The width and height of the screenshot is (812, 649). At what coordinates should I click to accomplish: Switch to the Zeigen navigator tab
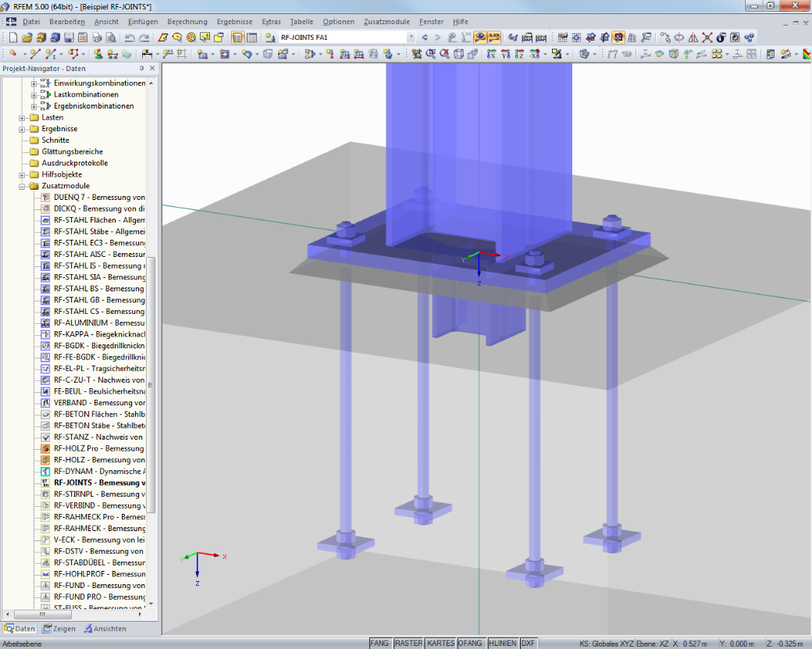pyautogui.click(x=59, y=628)
